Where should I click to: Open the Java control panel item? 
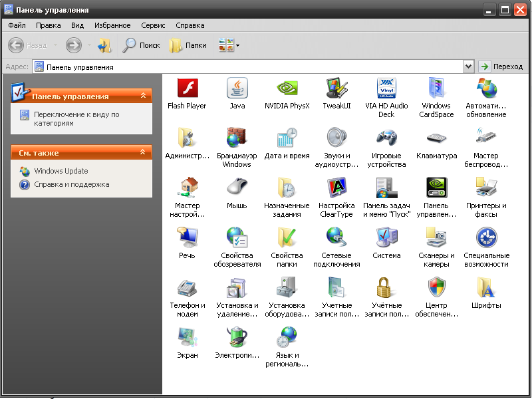coord(237,93)
